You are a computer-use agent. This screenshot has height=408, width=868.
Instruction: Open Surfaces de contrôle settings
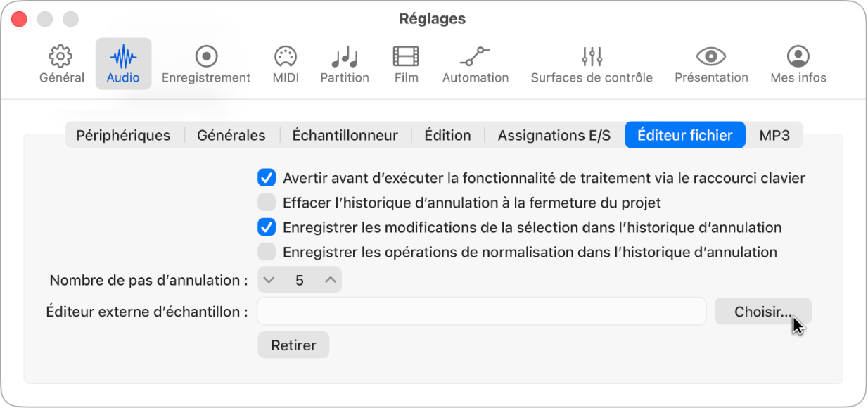point(592,63)
